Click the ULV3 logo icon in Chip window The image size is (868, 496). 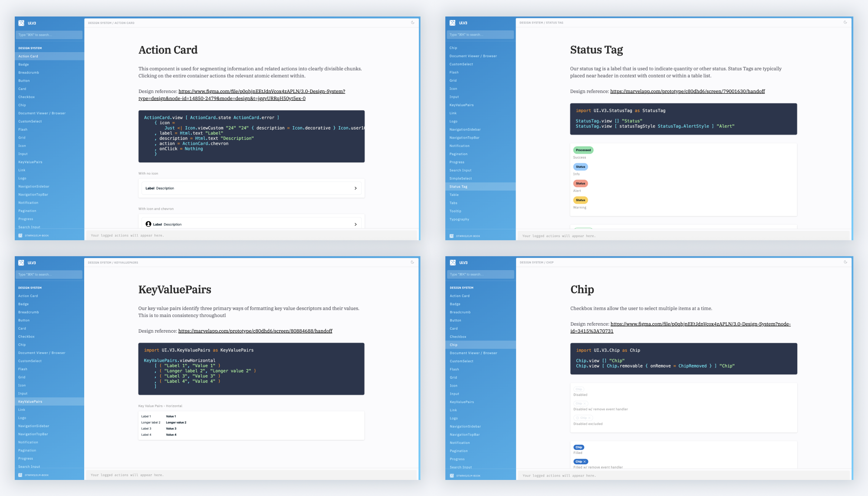coord(453,263)
